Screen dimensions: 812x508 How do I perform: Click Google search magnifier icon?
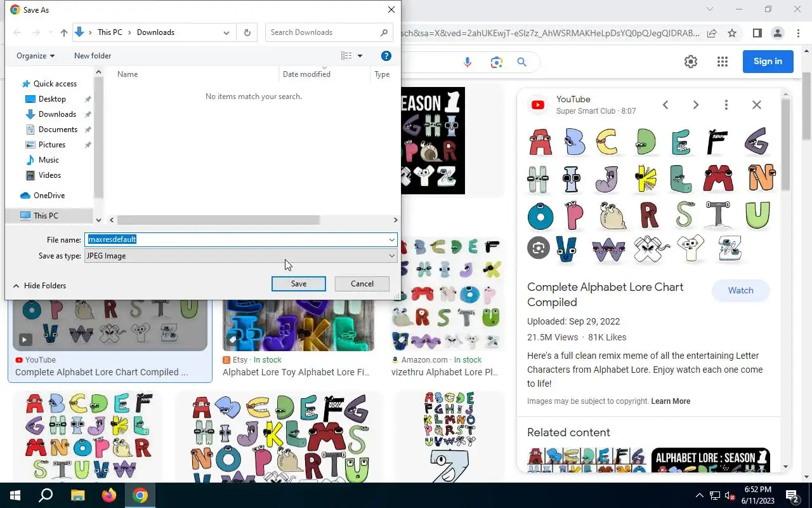click(x=521, y=62)
